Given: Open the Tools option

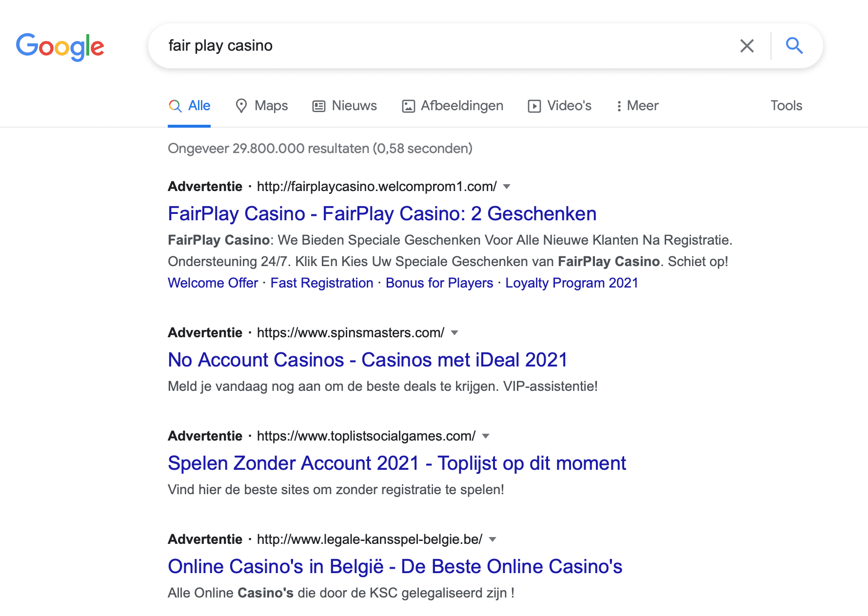Looking at the screenshot, I should click(786, 106).
